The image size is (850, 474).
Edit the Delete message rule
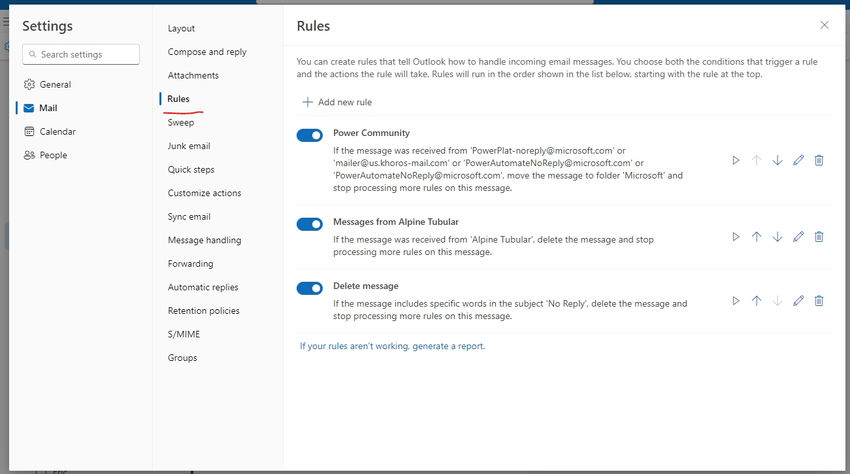pyautogui.click(x=798, y=300)
